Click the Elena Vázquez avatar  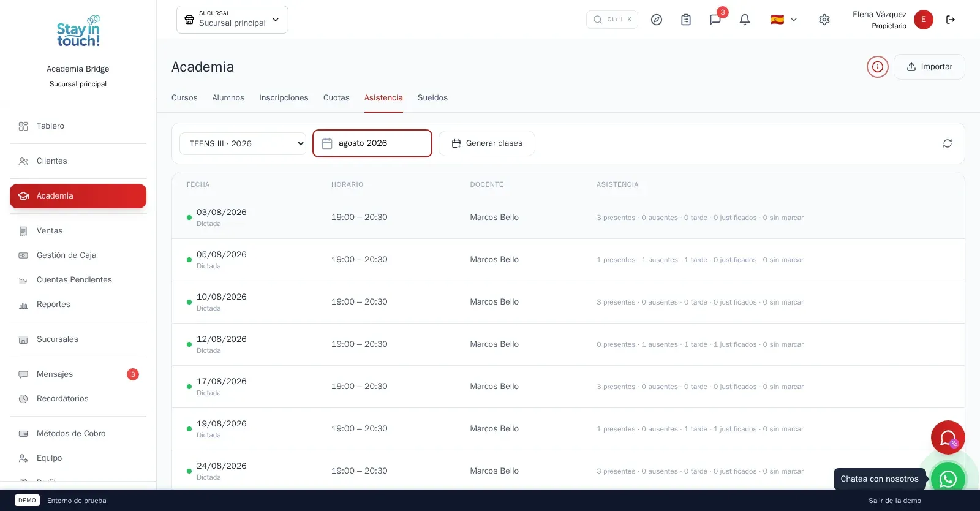tap(924, 20)
